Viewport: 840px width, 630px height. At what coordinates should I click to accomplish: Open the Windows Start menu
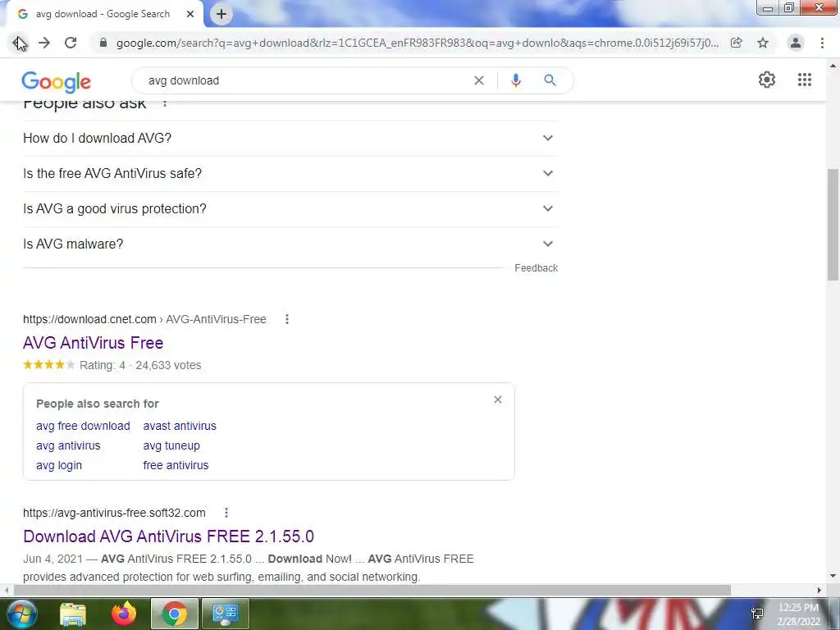(x=21, y=614)
